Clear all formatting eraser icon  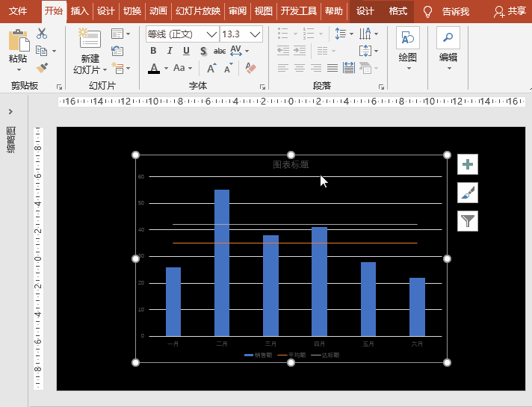[250, 68]
